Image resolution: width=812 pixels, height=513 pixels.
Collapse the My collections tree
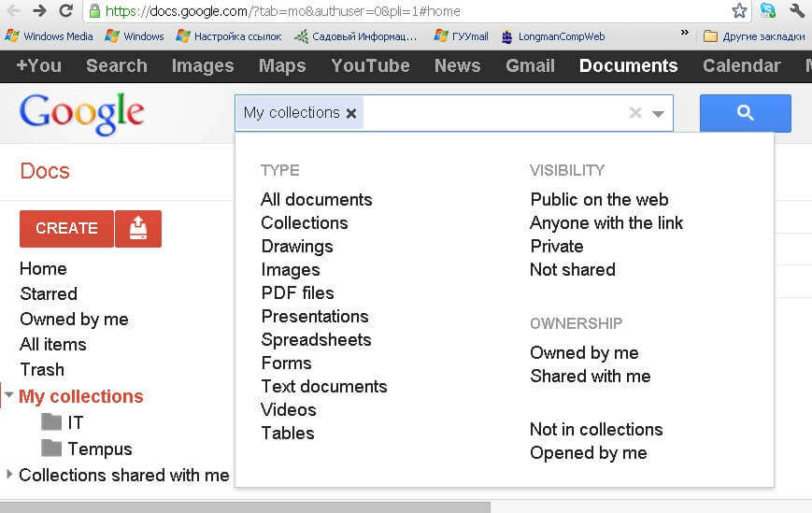coord(8,395)
